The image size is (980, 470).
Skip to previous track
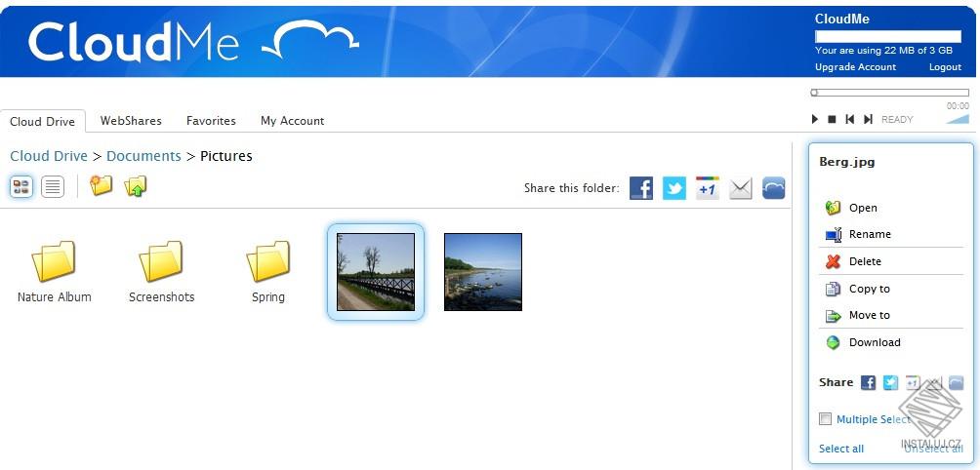pos(850,119)
